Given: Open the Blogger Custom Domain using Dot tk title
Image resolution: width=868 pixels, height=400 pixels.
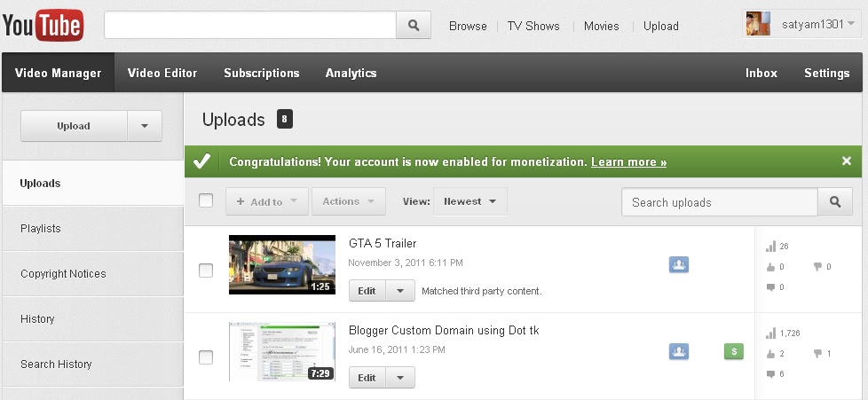Looking at the screenshot, I should point(444,330).
